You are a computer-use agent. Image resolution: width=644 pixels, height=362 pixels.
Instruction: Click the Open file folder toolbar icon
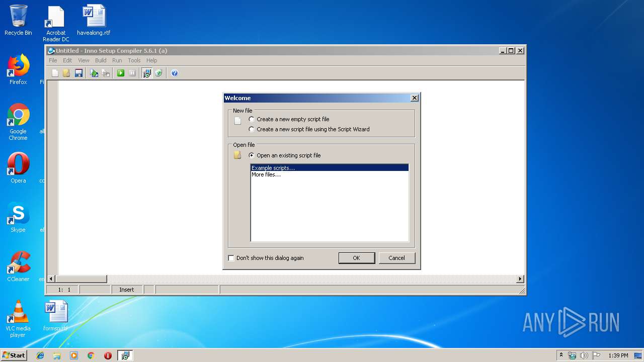click(66, 73)
